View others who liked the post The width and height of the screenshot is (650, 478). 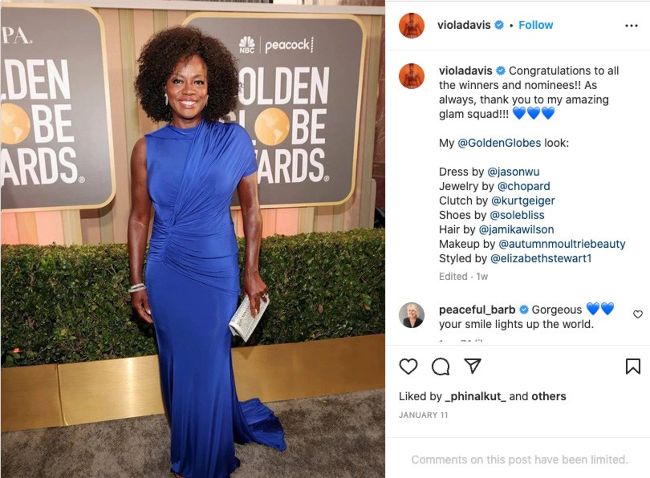[548, 396]
